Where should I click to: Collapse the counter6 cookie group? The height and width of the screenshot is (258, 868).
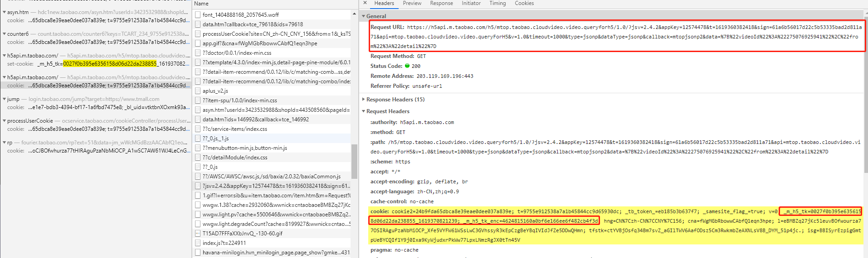click(4, 34)
